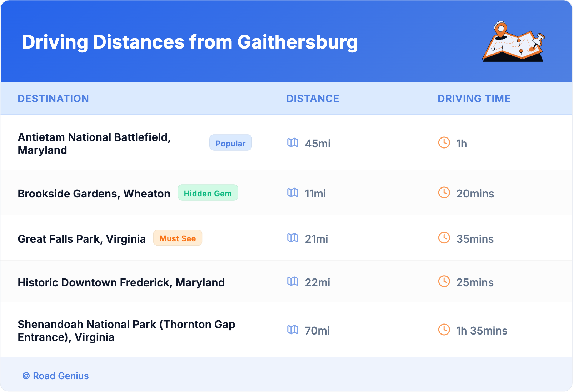This screenshot has height=392, width=573.
Task: Click the Must See badge
Action: [178, 238]
